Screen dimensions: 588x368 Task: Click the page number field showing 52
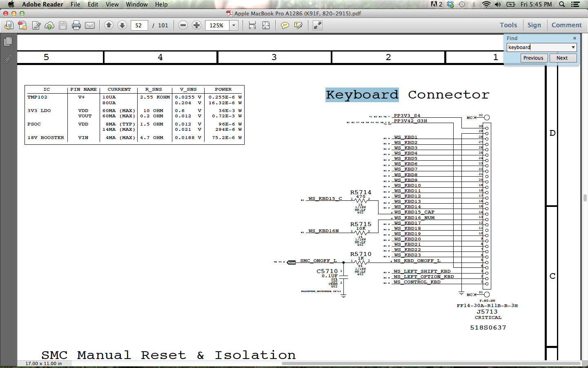click(139, 25)
